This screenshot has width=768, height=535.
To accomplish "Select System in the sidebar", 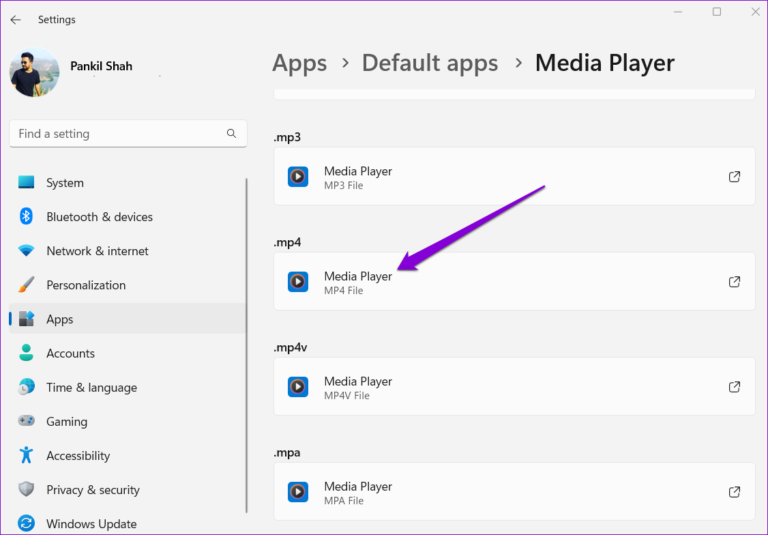I will (127, 182).
